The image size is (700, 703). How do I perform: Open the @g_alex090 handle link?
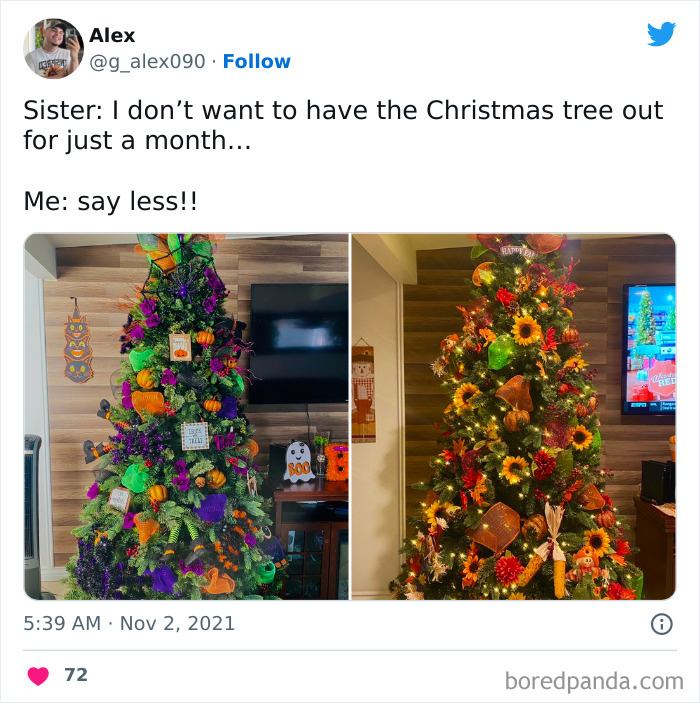[x=147, y=62]
